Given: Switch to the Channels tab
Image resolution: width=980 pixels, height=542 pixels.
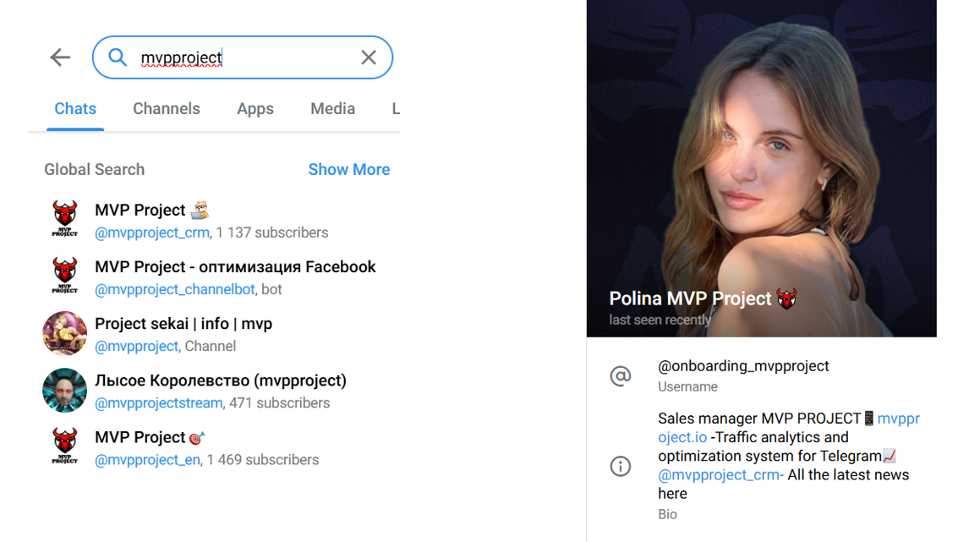Looking at the screenshot, I should (167, 109).
